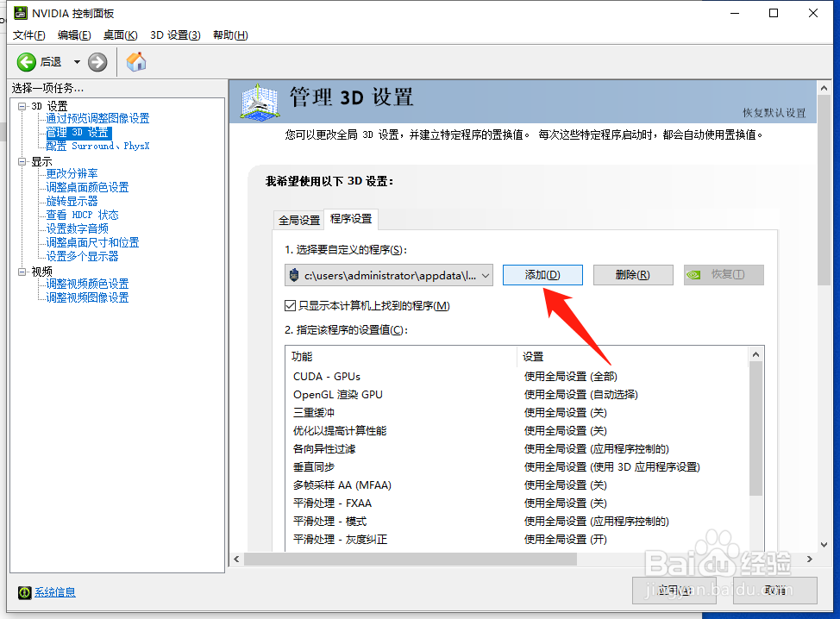Viewport: 840px width, 619px height.
Task: Click the NVIDIA control panel title icon
Action: [x=21, y=13]
